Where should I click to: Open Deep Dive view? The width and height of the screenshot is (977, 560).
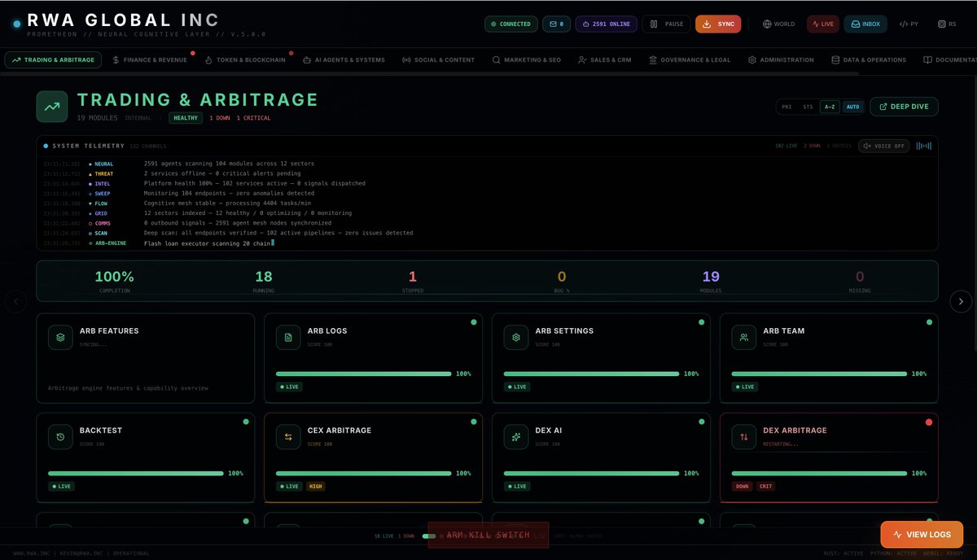pos(904,107)
